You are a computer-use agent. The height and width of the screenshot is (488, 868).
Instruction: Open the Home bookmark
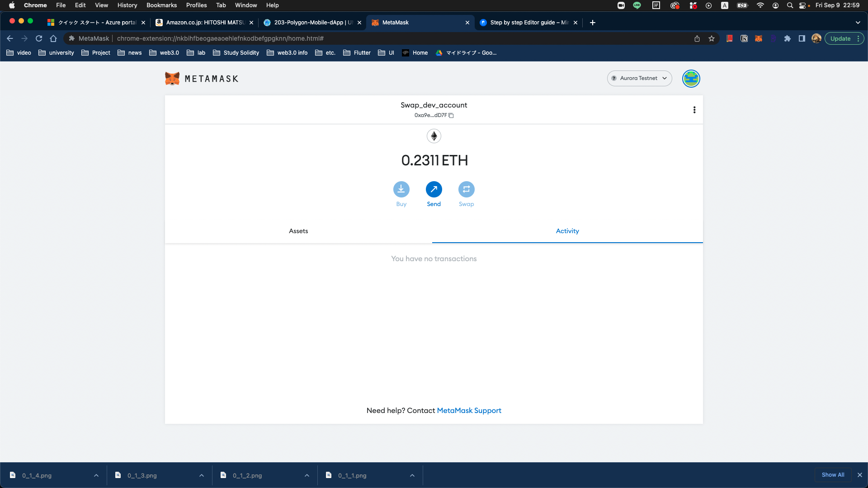coord(415,53)
